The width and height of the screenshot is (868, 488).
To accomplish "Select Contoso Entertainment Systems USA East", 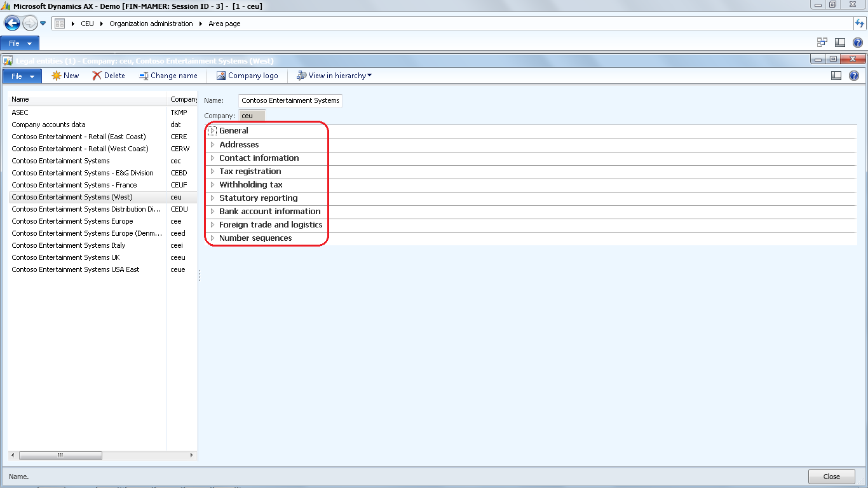I will click(x=103, y=269).
